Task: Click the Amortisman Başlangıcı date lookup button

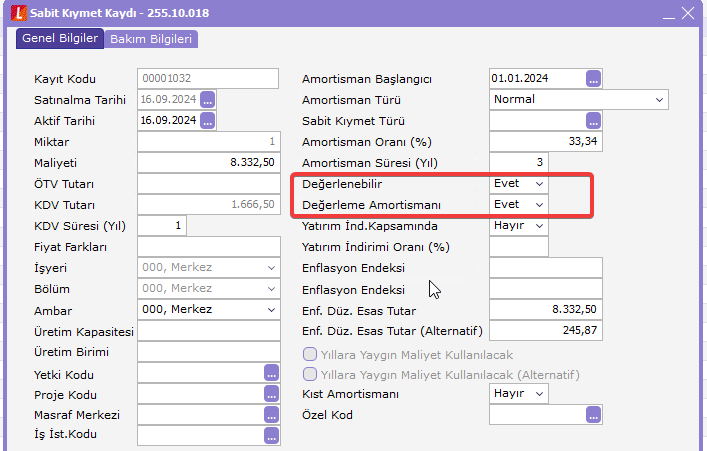Action: tap(594, 78)
